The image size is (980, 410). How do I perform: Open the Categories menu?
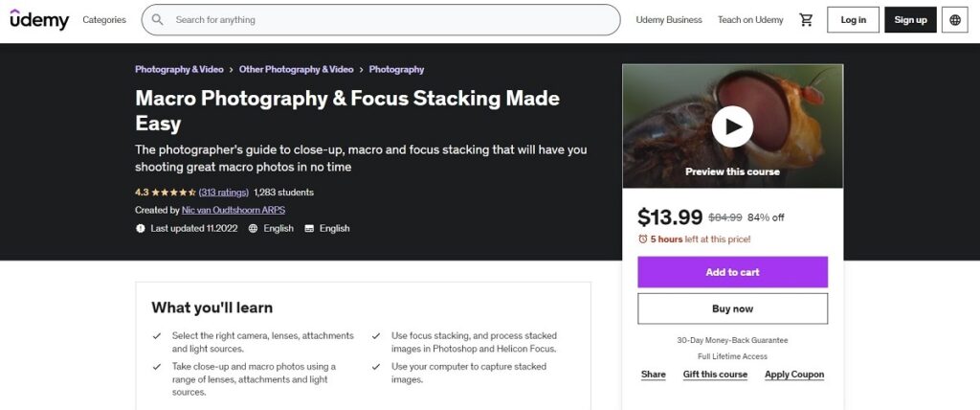(104, 20)
